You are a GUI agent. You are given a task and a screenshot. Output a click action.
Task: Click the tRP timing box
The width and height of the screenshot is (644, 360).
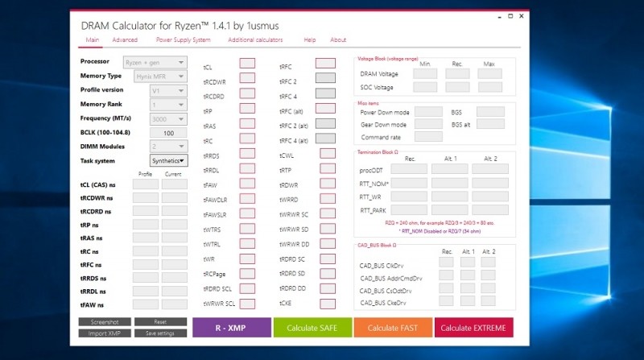click(247, 109)
